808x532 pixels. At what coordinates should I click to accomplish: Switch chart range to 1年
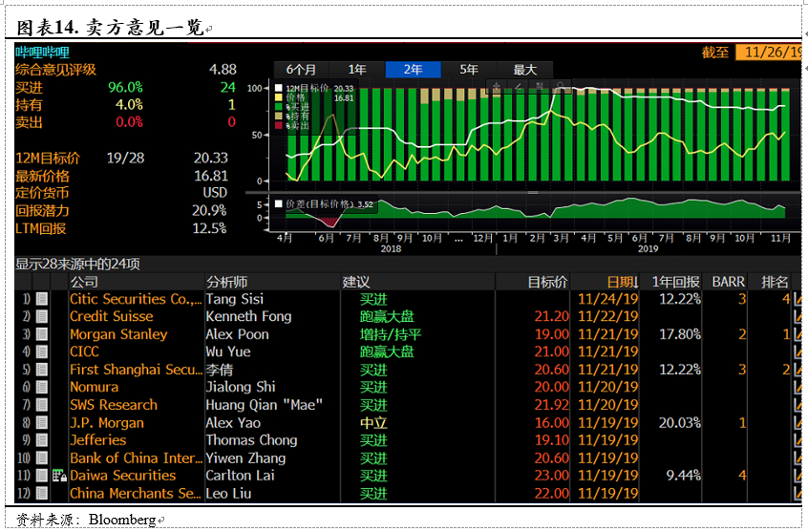pyautogui.click(x=357, y=70)
